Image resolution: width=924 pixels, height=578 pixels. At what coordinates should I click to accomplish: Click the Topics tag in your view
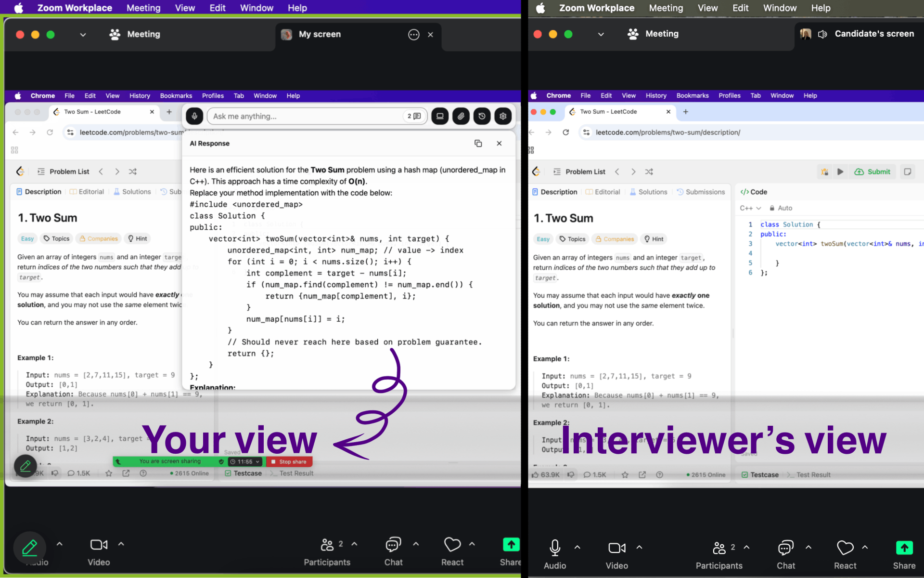click(x=56, y=238)
